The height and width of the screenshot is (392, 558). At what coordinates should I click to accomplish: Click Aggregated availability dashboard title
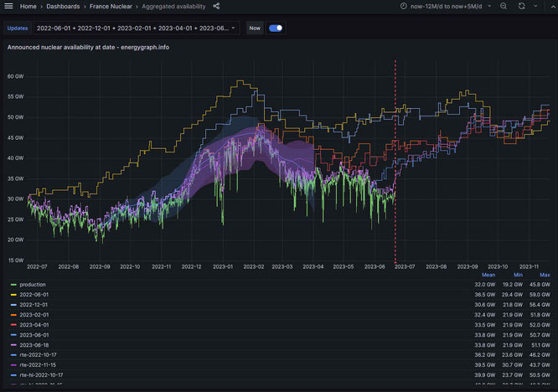pos(173,7)
